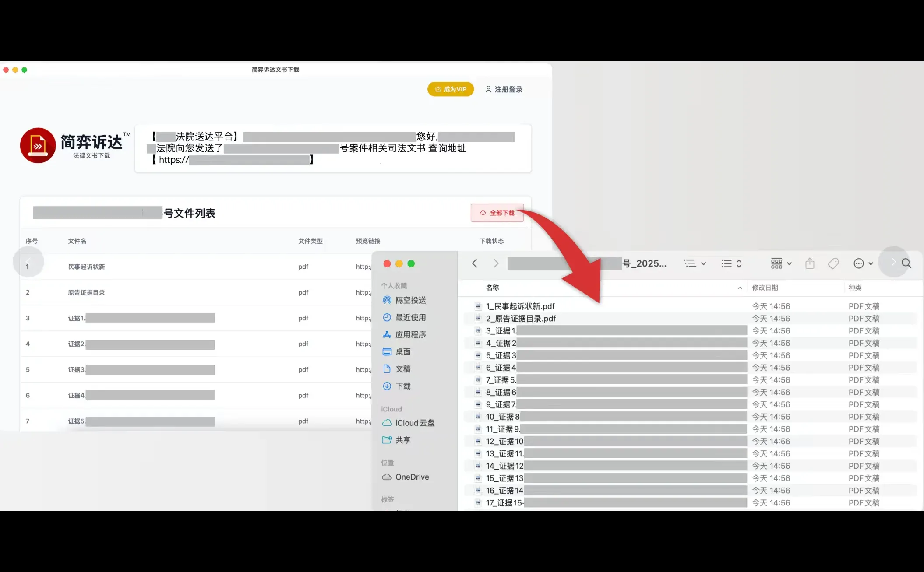The height and width of the screenshot is (572, 924).
Task: Click the 简弈诉达 red app logo
Action: (x=38, y=145)
